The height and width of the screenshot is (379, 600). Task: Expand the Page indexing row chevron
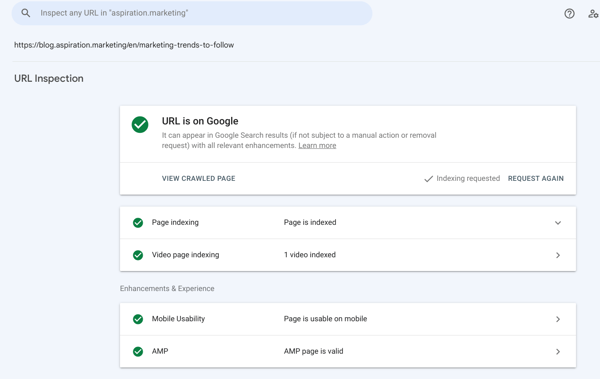(558, 223)
